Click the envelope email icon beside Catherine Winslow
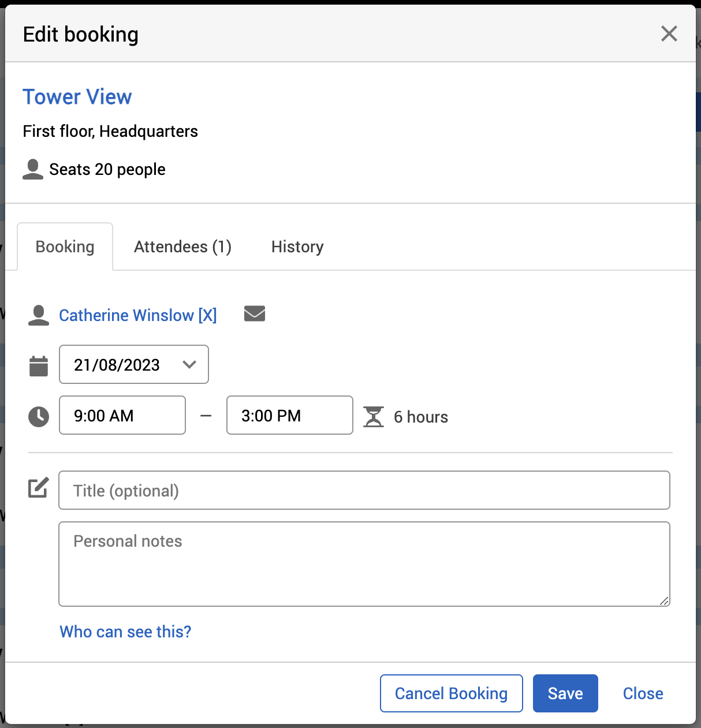The width and height of the screenshot is (701, 728). tap(254, 313)
